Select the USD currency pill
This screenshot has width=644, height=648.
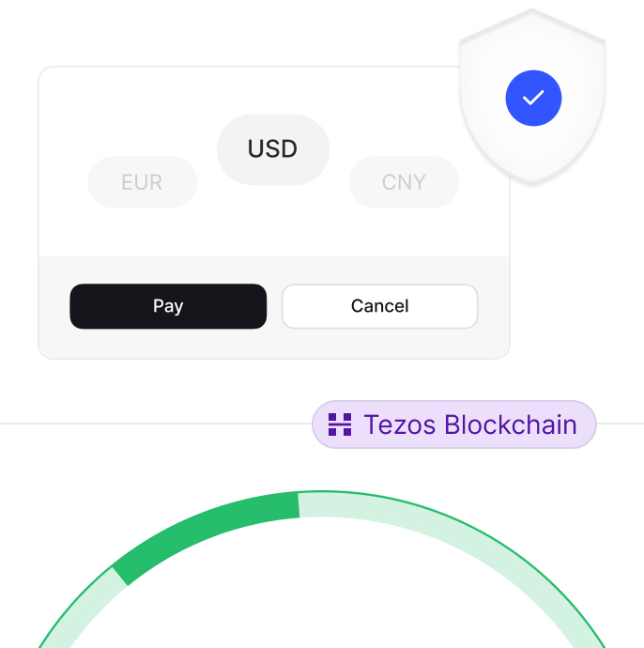pyautogui.click(x=273, y=149)
